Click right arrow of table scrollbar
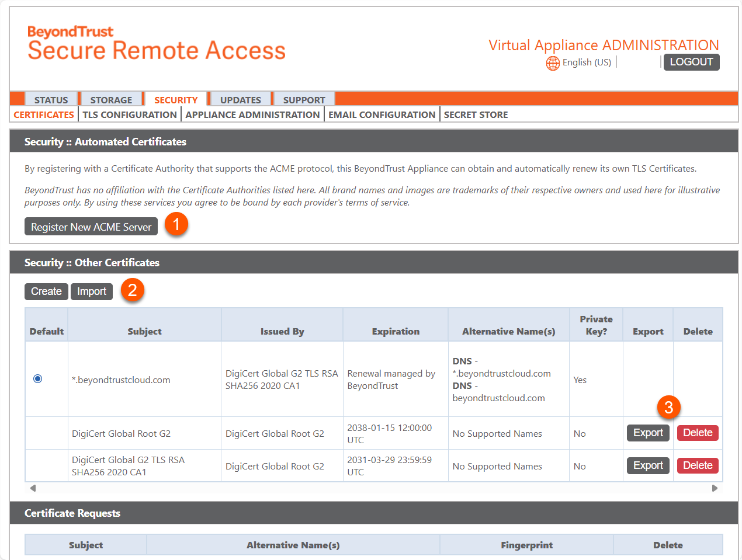The image size is (742, 560). [715, 488]
